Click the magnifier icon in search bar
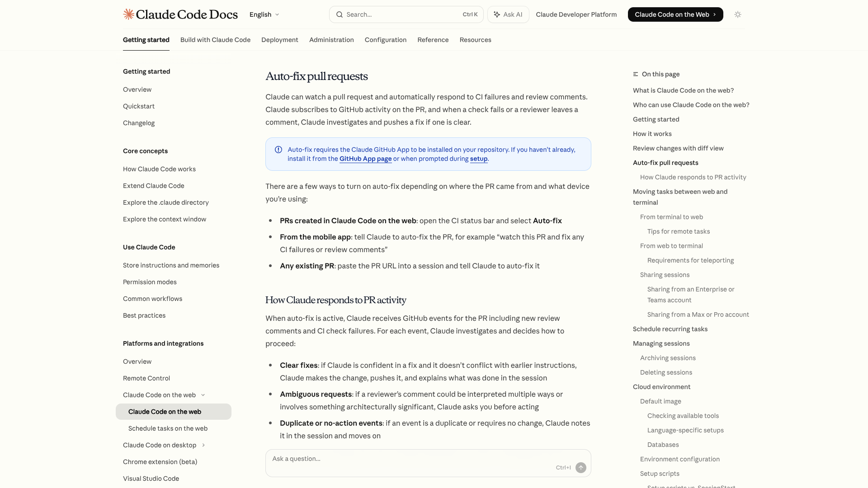Viewport: 868px width, 488px height. [340, 14]
